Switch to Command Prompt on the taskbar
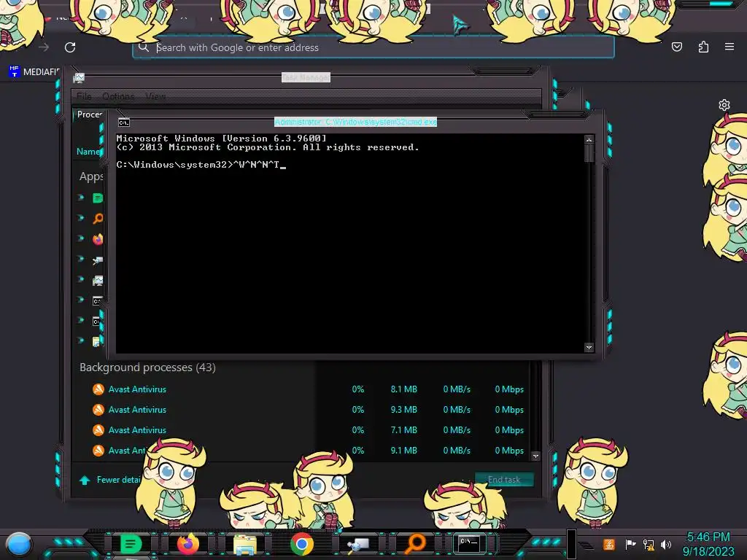747x560 pixels. tap(469, 542)
